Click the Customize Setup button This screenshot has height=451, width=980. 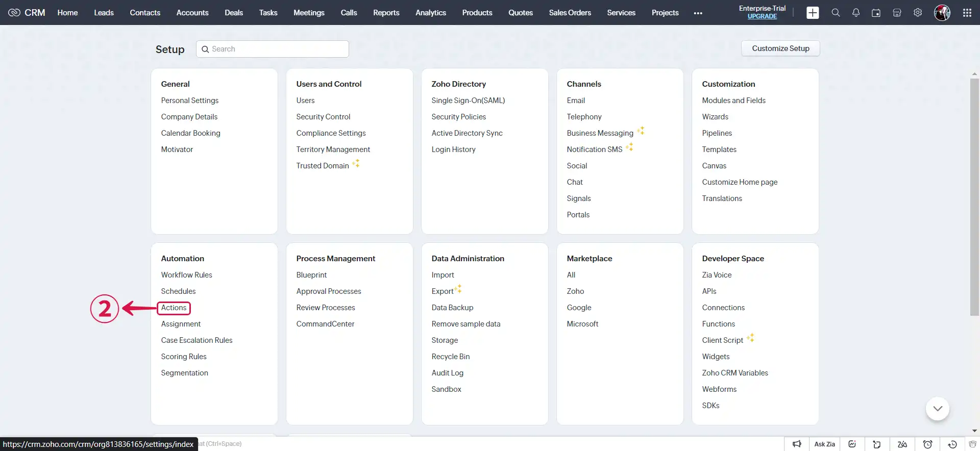[x=780, y=48]
